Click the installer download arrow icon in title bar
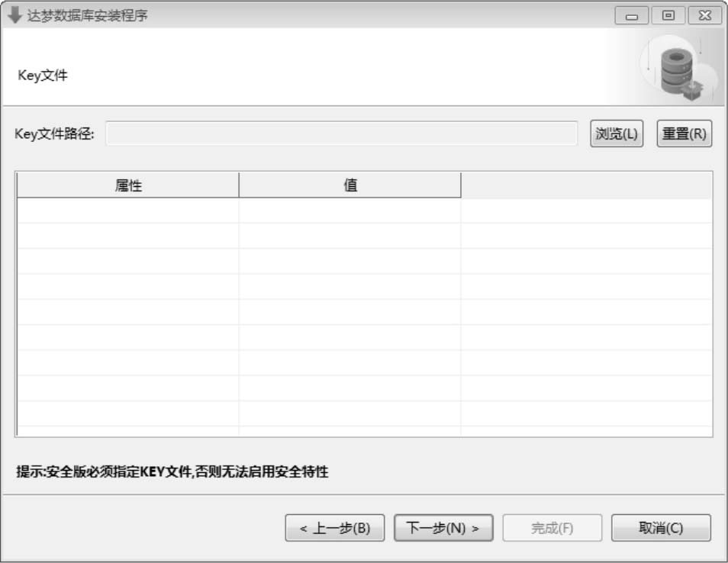728x563 pixels. tap(14, 14)
